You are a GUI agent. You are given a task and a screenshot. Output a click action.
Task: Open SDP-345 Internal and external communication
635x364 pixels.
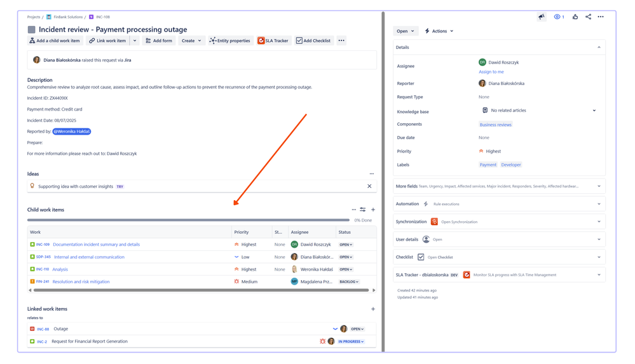89,257
